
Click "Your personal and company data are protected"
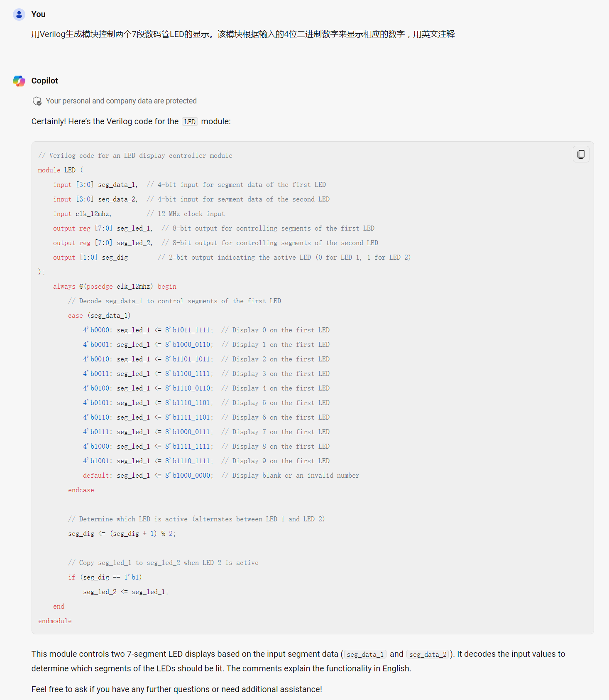[121, 101]
